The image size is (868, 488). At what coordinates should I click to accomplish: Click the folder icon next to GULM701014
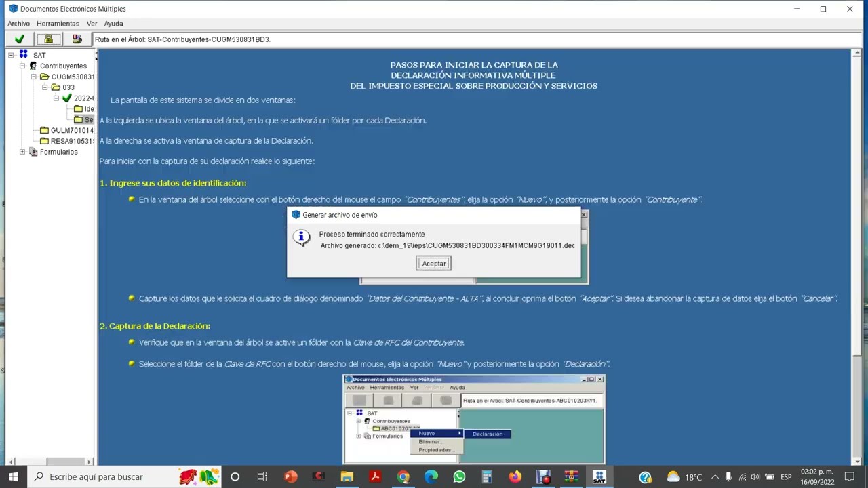pyautogui.click(x=45, y=130)
